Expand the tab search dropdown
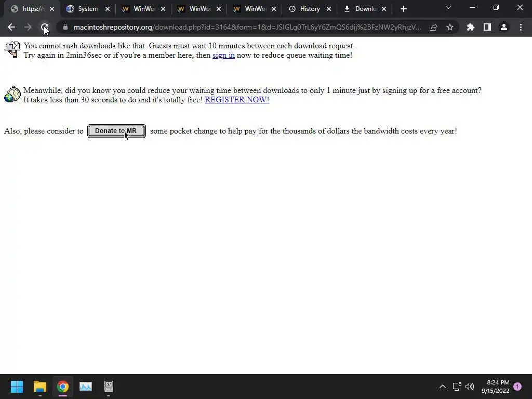 tap(448, 7)
